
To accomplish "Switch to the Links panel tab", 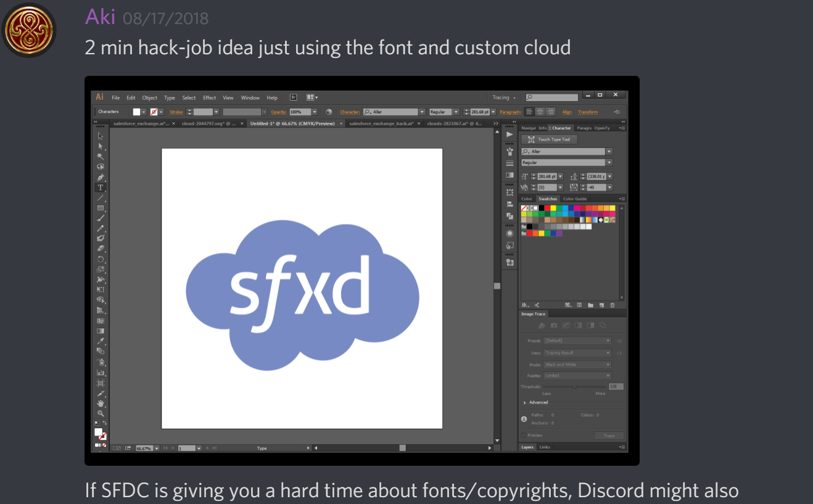I will tap(545, 447).
